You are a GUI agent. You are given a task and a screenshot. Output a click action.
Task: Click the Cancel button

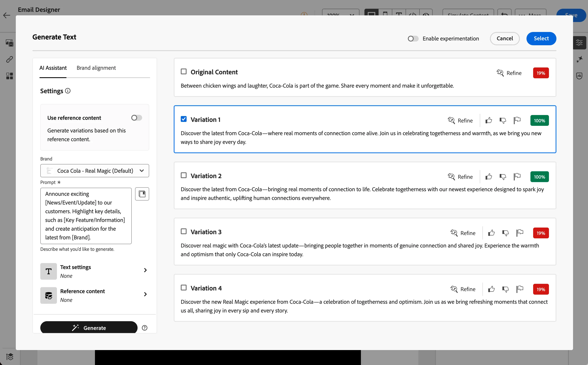(x=505, y=38)
